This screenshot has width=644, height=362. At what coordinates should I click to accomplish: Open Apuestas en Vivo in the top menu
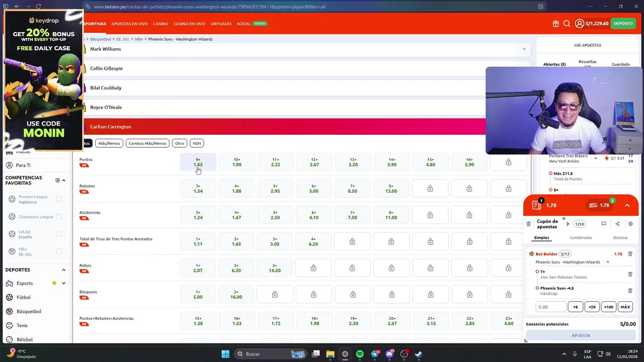pos(129,24)
